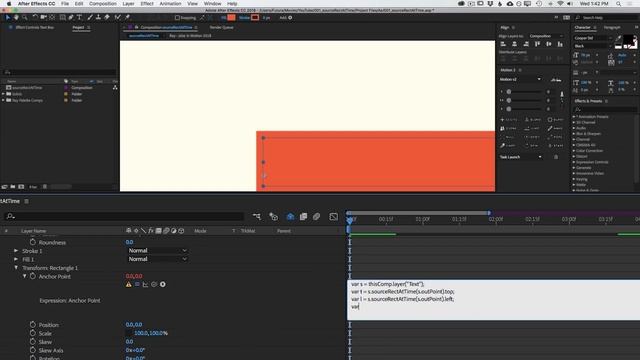Collapse the Anchor Point expression twirl

(24, 276)
